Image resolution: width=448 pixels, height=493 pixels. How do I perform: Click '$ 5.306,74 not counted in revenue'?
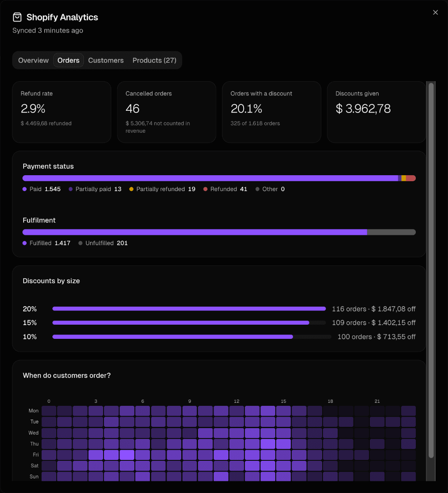click(x=158, y=127)
